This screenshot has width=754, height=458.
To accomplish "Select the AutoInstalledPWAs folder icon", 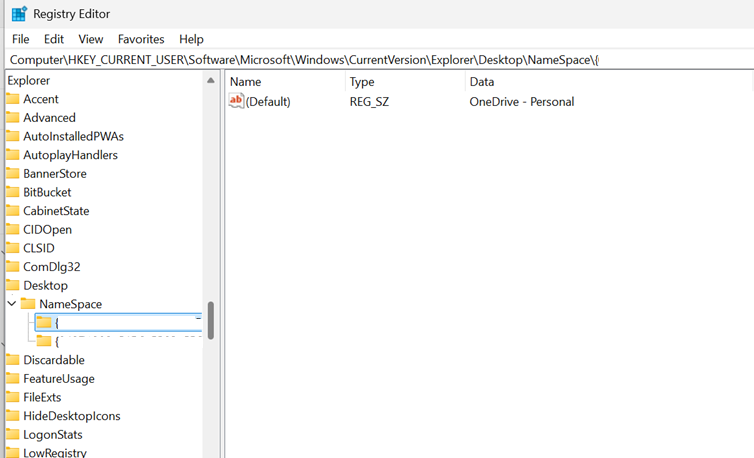I will (x=13, y=137).
